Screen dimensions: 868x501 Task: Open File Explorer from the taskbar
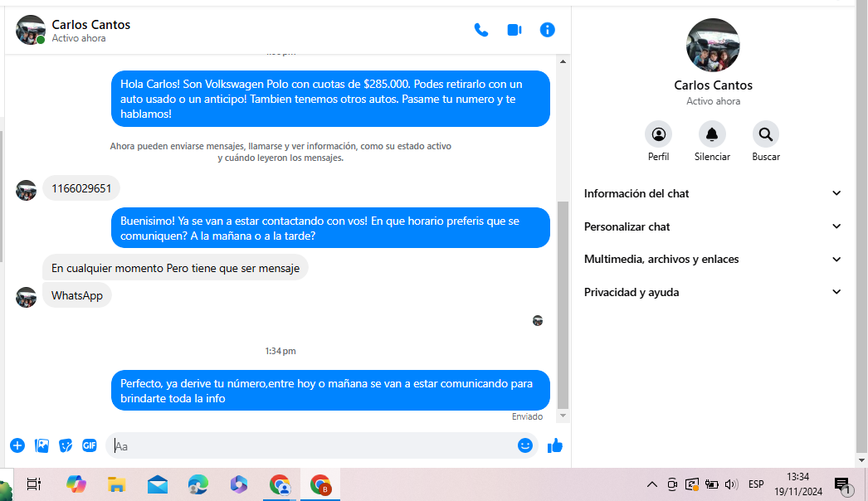click(x=116, y=484)
